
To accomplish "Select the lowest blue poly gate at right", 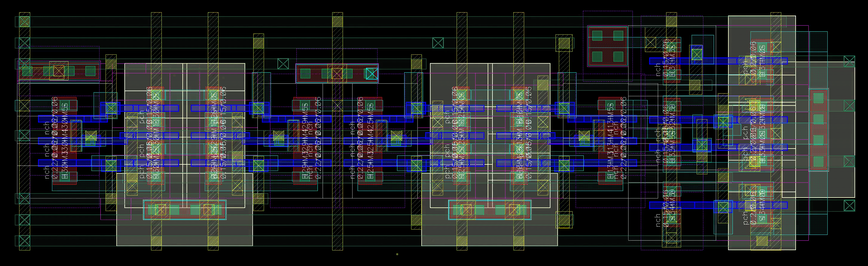I will coord(718,205).
